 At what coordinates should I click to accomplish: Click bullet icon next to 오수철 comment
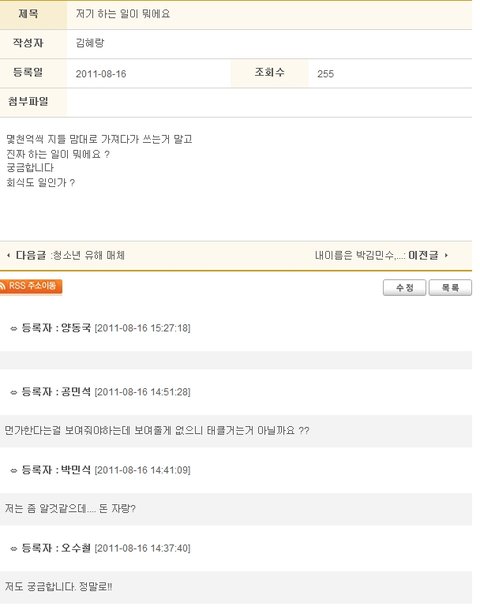pos(14,549)
